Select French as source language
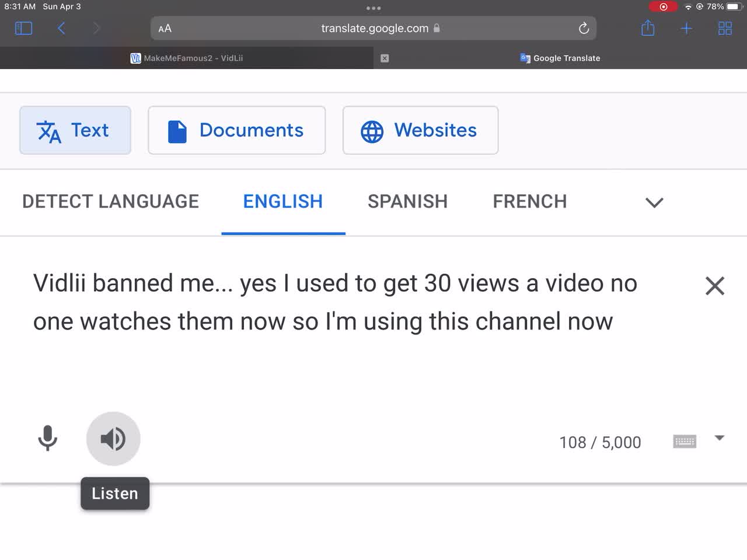Viewport: 747px width, 560px height. tap(530, 201)
